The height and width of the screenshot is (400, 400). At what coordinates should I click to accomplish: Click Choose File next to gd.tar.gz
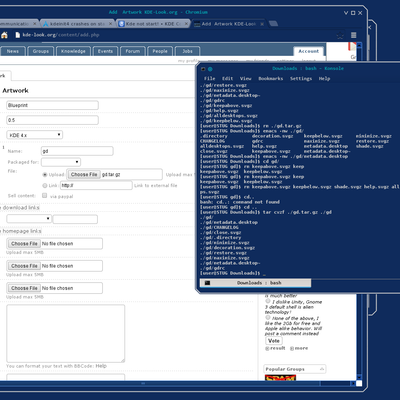(x=84, y=174)
